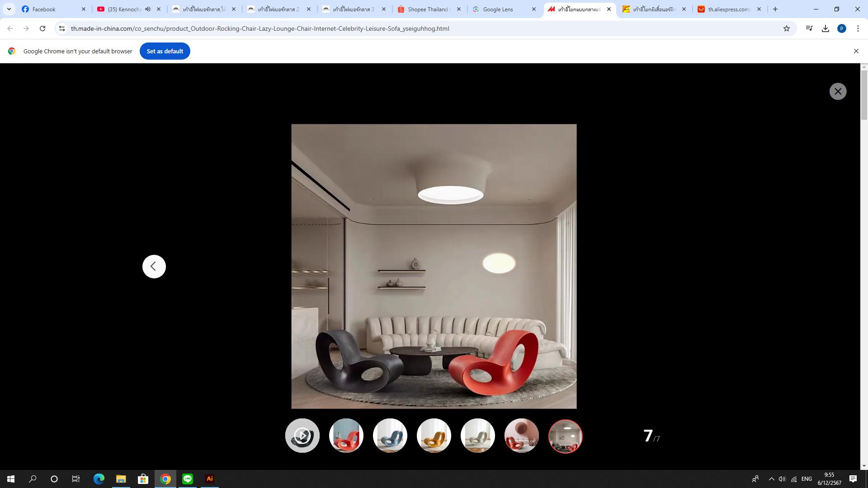
Task: Show hidden system tray icons
Action: click(x=771, y=479)
